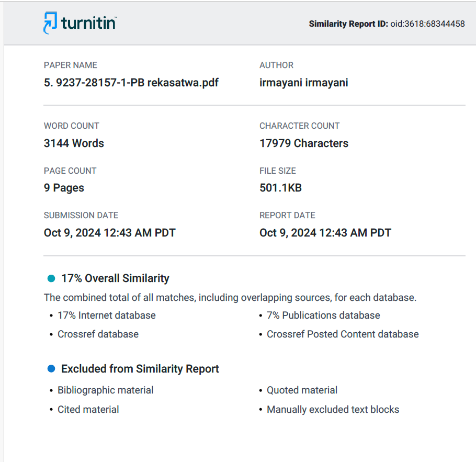Click the teal dot beside Overall Similarity
Image resolution: width=476 pixels, height=462 pixels.
[x=51, y=278]
